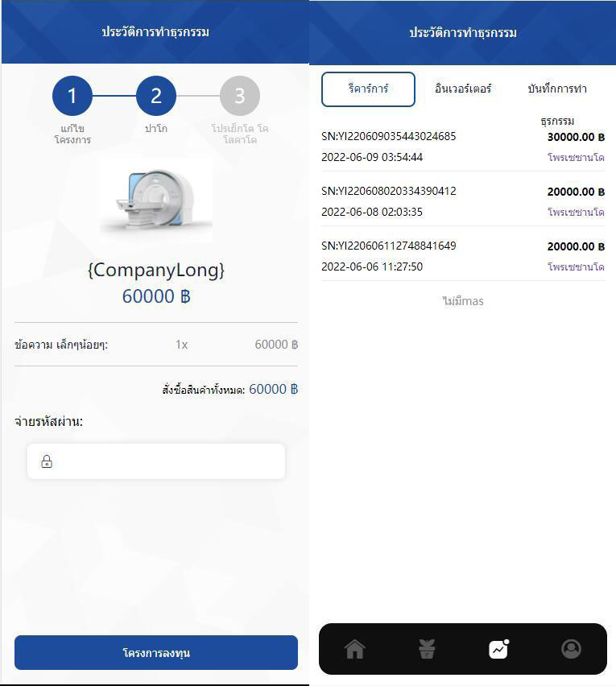This screenshot has height=686, width=616.
Task: Select step 2 circle in progress indicator
Action: click(x=156, y=96)
